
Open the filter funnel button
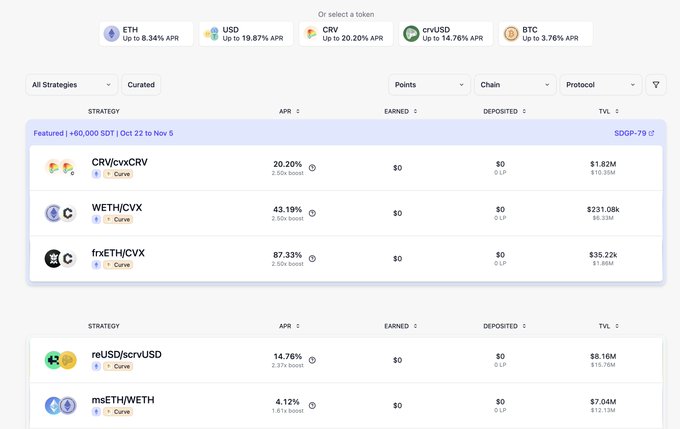(x=656, y=85)
